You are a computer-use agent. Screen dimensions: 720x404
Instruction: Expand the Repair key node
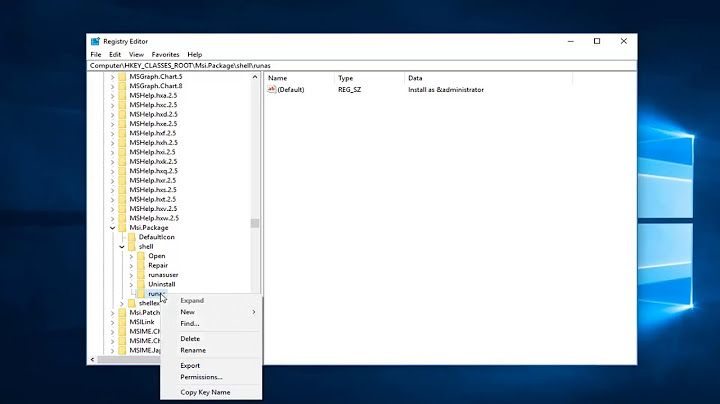pyautogui.click(x=131, y=265)
